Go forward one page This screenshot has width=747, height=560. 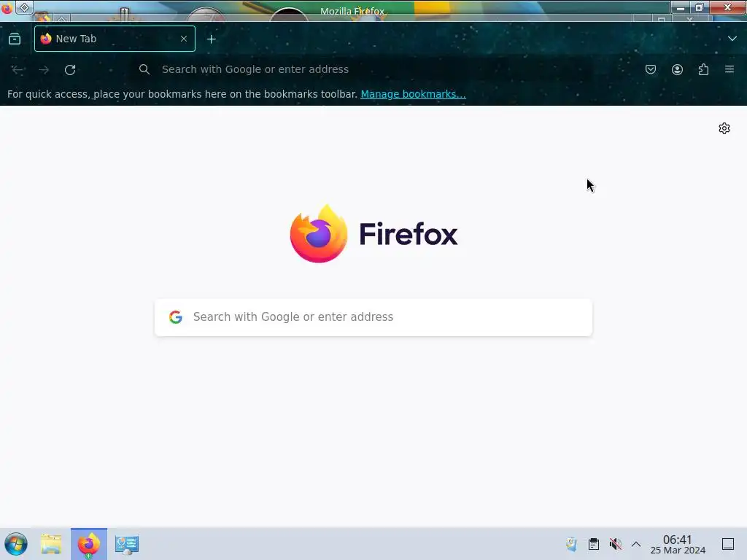coord(44,69)
